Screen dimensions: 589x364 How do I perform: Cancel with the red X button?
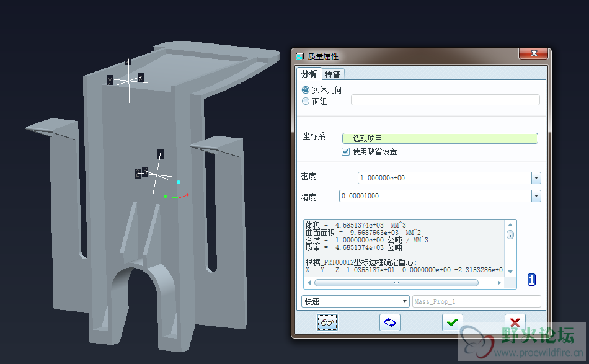coord(515,322)
